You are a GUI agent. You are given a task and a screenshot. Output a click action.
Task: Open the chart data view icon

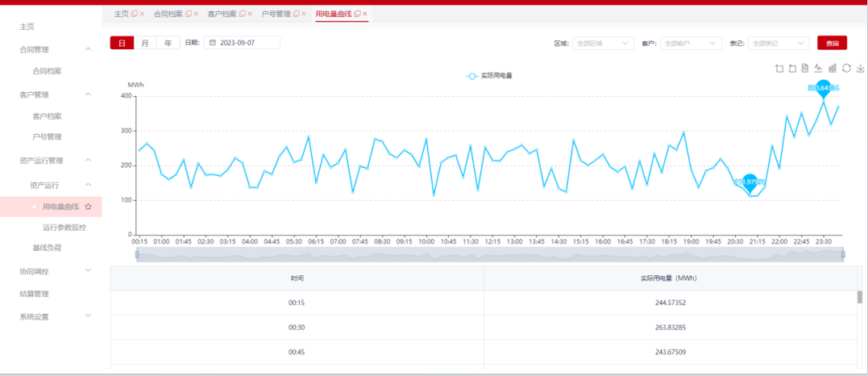(x=805, y=69)
